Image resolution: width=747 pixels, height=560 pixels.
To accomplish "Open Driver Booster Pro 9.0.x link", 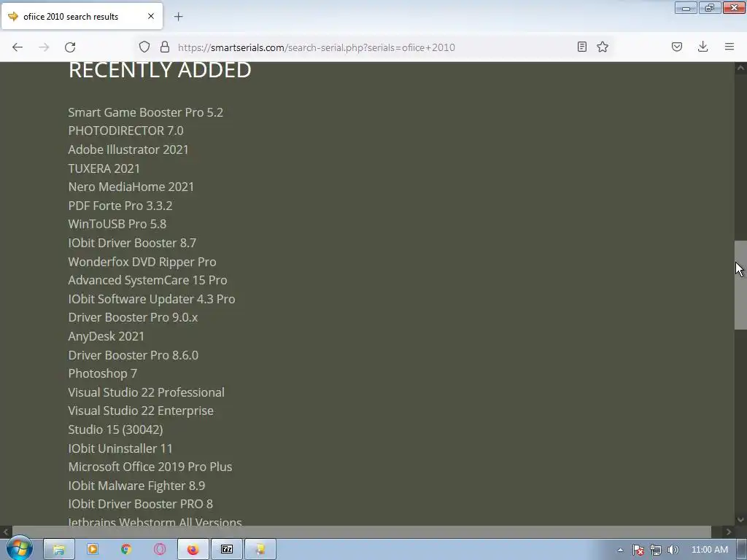I will click(133, 317).
